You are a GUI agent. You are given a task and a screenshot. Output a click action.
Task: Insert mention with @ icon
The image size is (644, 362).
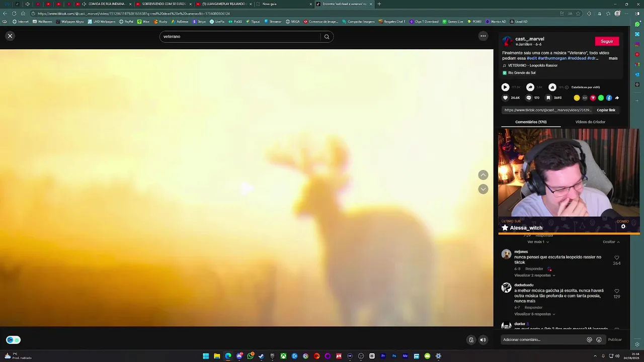(x=589, y=340)
